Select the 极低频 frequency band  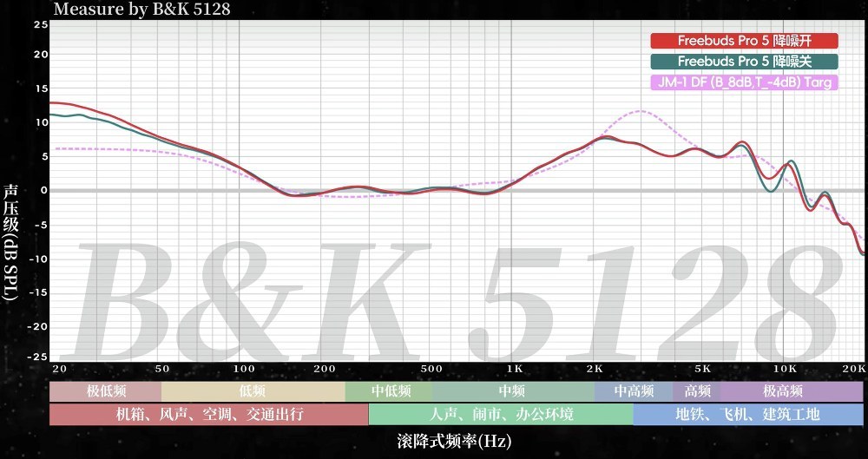tap(106, 391)
